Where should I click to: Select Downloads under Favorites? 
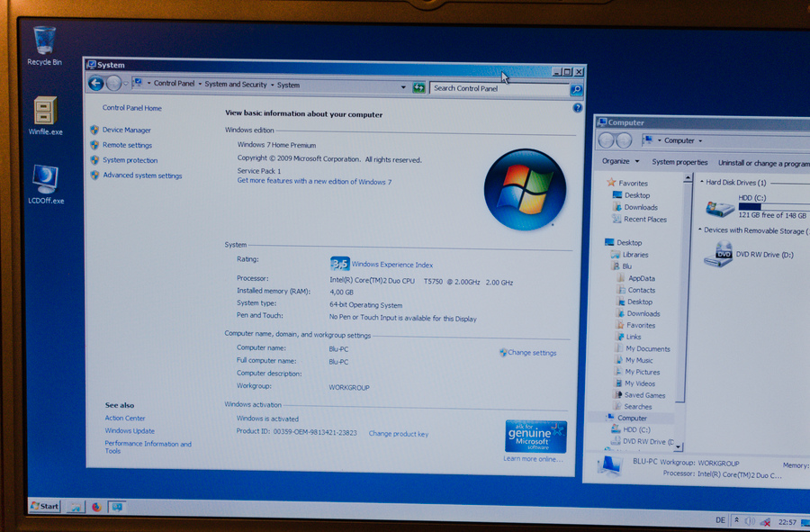(641, 207)
